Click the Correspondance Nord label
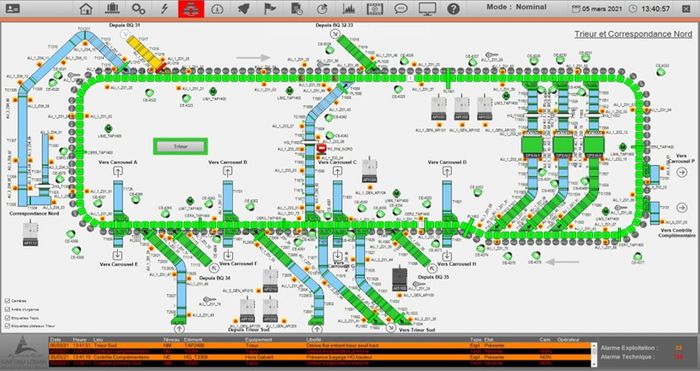Viewport: 700px width, 371px height. click(34, 213)
